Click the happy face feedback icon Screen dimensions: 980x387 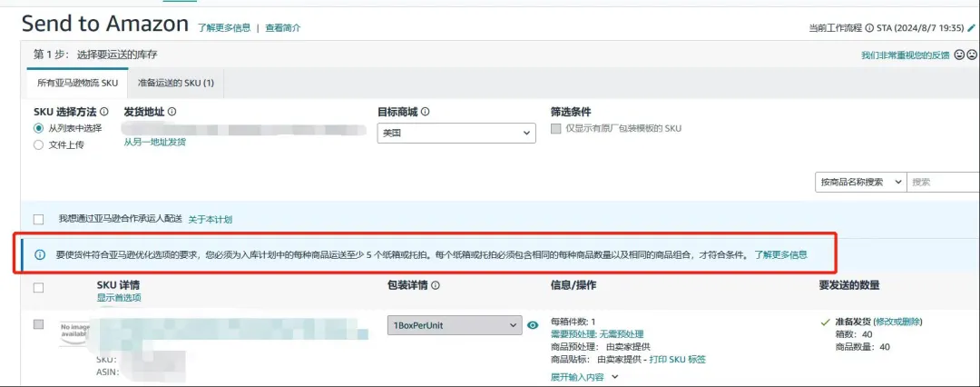[x=959, y=55]
